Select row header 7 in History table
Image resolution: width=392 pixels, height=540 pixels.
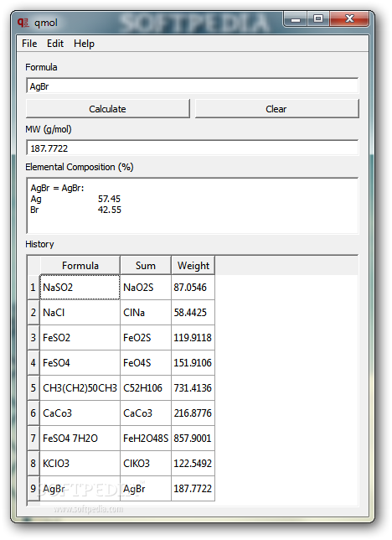[34, 438]
